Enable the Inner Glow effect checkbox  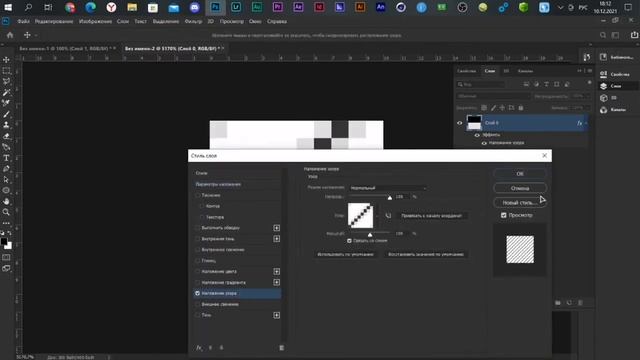click(198, 250)
